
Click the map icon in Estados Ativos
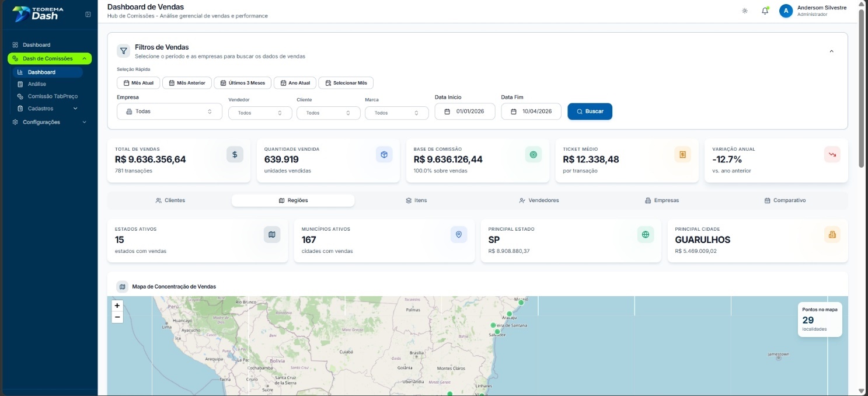click(272, 234)
